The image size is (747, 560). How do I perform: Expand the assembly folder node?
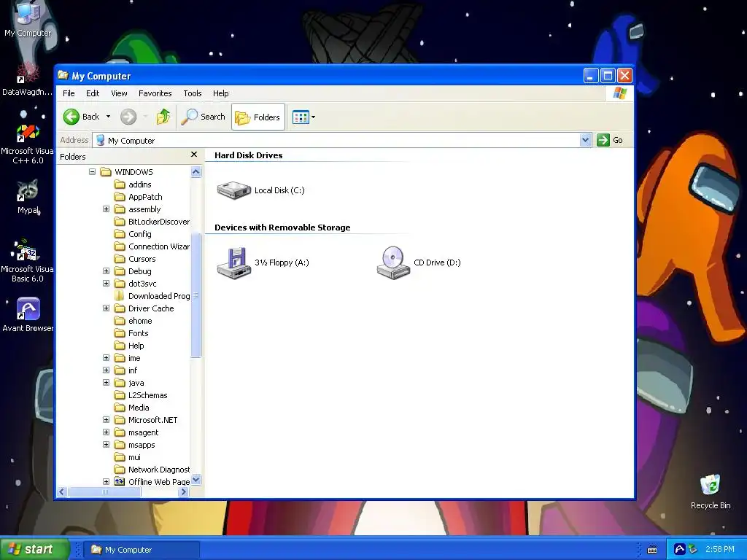coord(107,209)
